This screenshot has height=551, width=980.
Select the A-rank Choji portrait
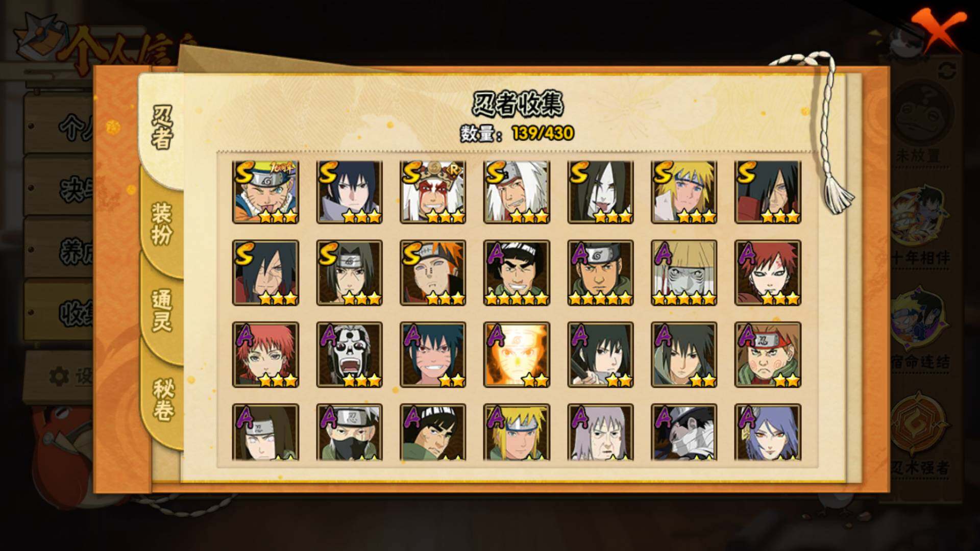768,355
